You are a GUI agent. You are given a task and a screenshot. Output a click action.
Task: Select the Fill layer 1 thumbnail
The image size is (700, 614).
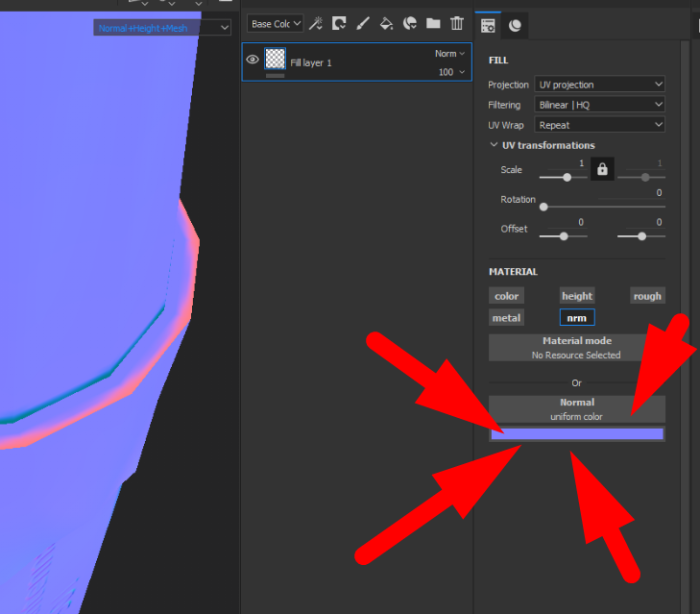(275, 59)
